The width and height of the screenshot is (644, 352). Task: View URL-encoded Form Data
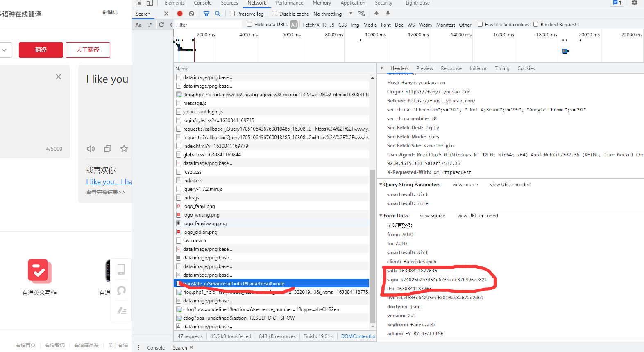click(478, 216)
